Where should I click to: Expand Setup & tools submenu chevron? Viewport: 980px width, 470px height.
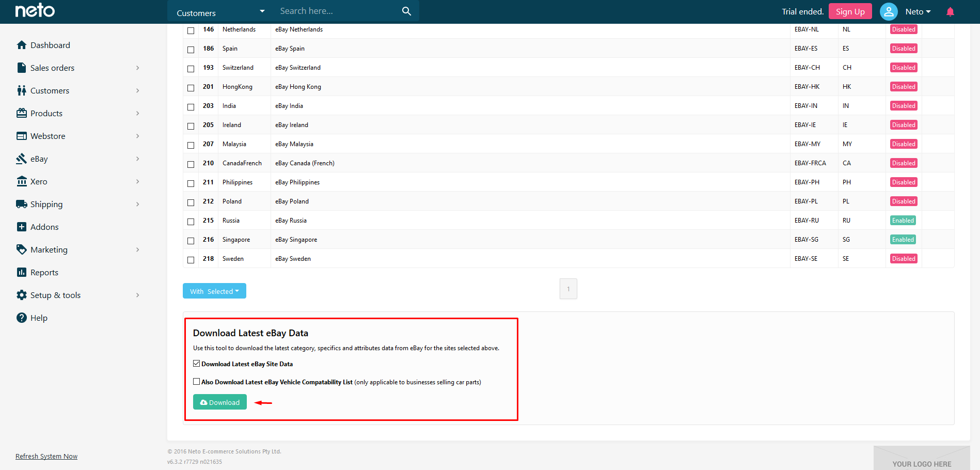click(137, 295)
